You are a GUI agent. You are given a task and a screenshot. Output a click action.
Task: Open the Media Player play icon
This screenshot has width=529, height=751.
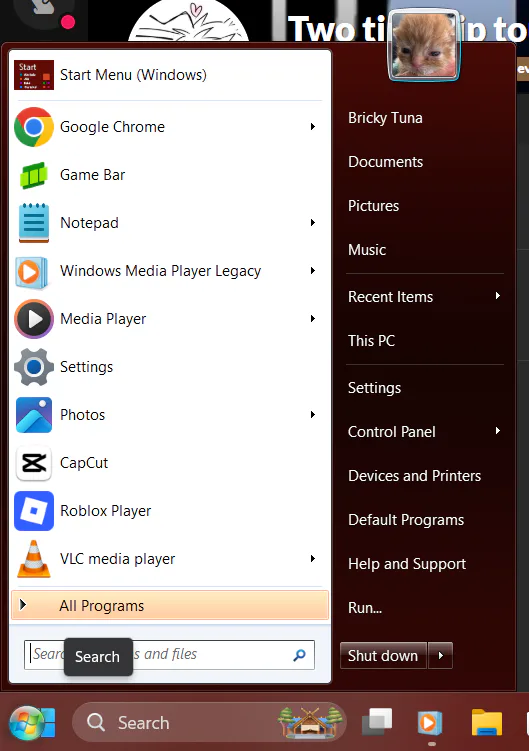tap(34, 319)
